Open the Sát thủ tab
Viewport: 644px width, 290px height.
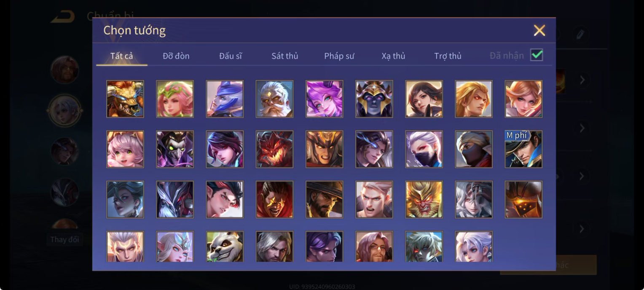pyautogui.click(x=285, y=56)
